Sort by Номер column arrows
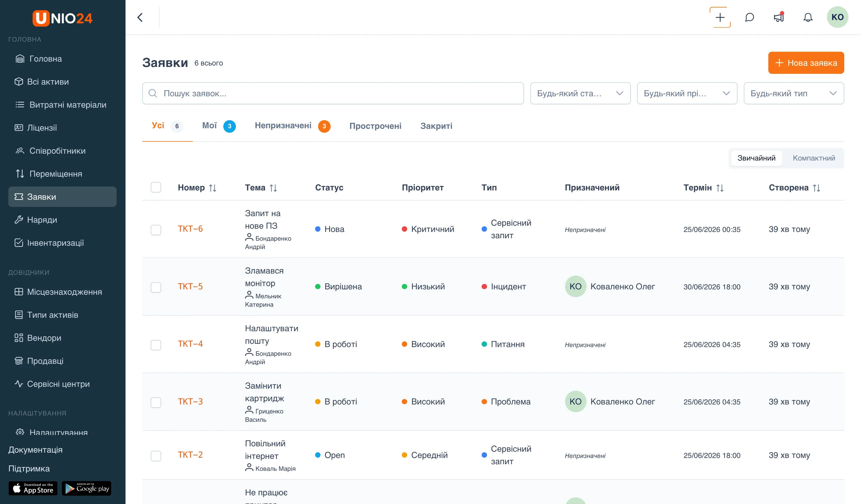861x504 pixels. (x=213, y=188)
